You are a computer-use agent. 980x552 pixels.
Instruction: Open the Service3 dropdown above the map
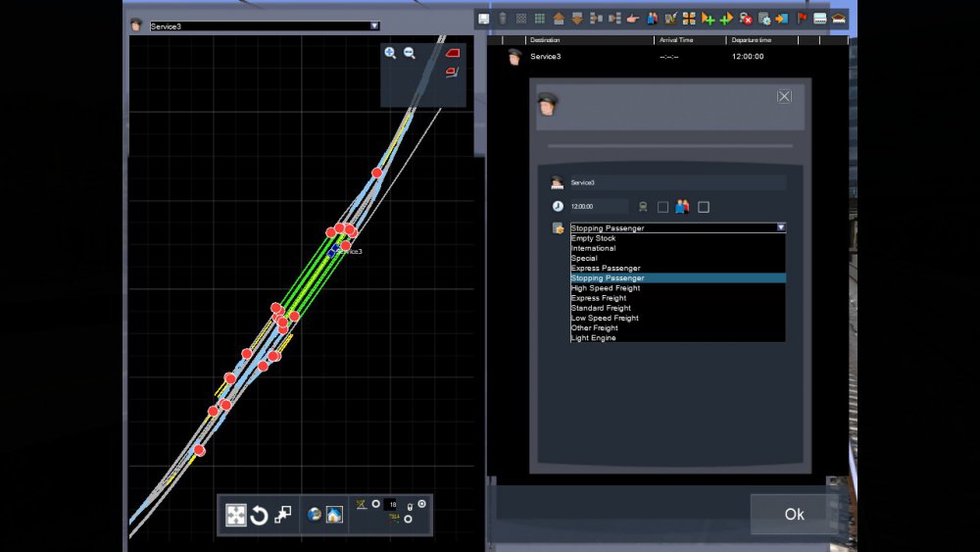coord(374,26)
